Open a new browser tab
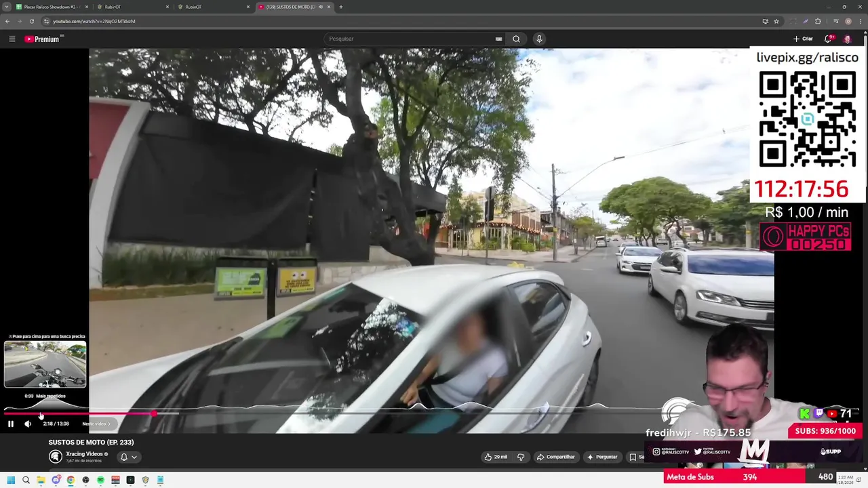Screen dimensions: 868x488 coord(340,7)
